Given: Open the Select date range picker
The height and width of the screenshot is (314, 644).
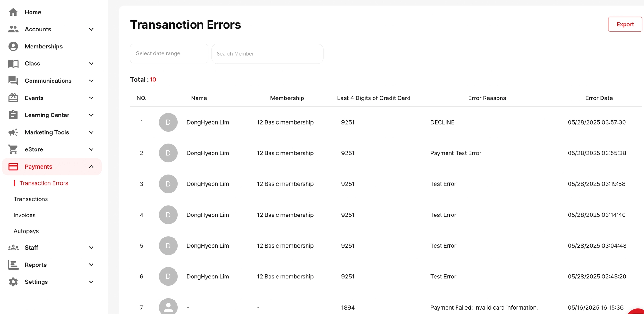Looking at the screenshot, I should coord(169,53).
